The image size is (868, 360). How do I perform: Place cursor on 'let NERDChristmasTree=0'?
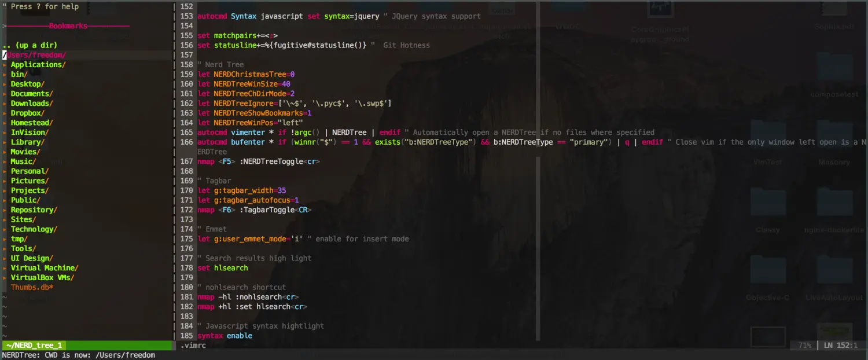(x=246, y=74)
